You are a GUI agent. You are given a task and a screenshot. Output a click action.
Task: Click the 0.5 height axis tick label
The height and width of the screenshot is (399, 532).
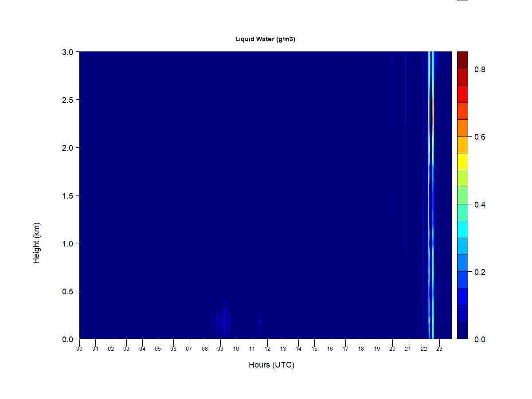(x=67, y=291)
